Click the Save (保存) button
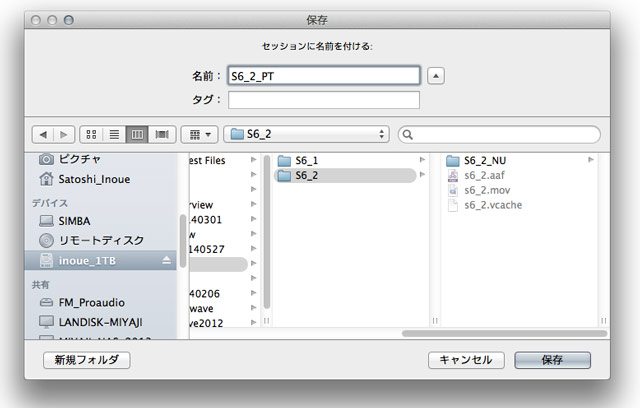The width and height of the screenshot is (640, 408). point(552,360)
